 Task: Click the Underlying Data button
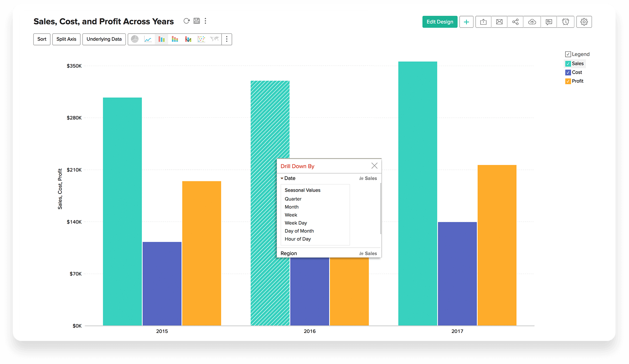[x=104, y=39]
